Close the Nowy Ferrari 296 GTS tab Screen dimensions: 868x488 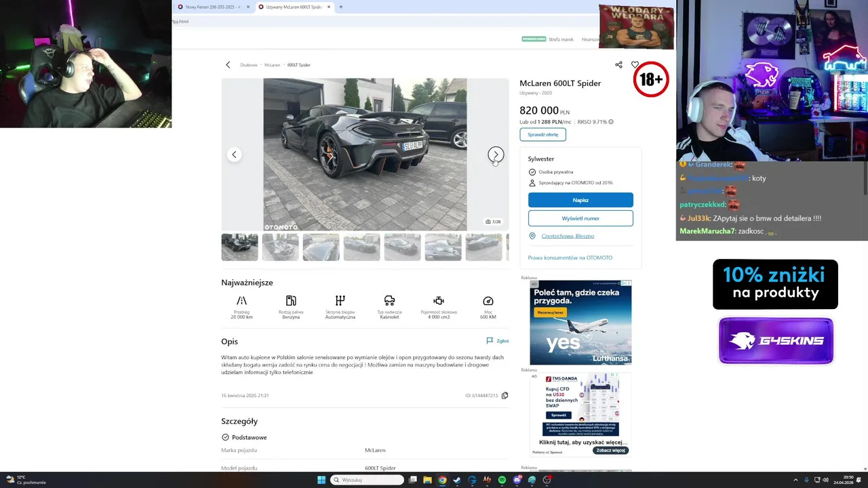248,7
